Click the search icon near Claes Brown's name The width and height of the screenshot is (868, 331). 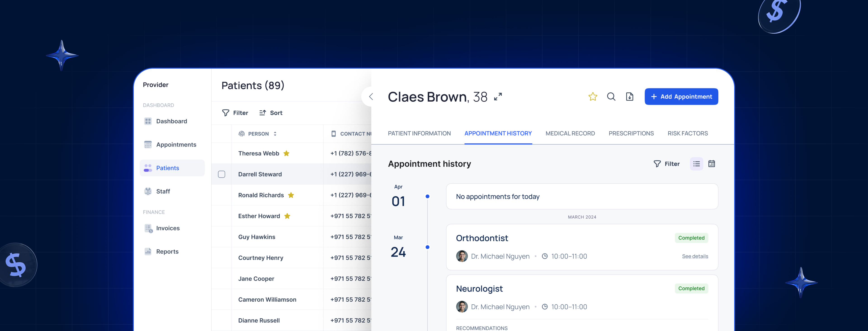pos(611,96)
